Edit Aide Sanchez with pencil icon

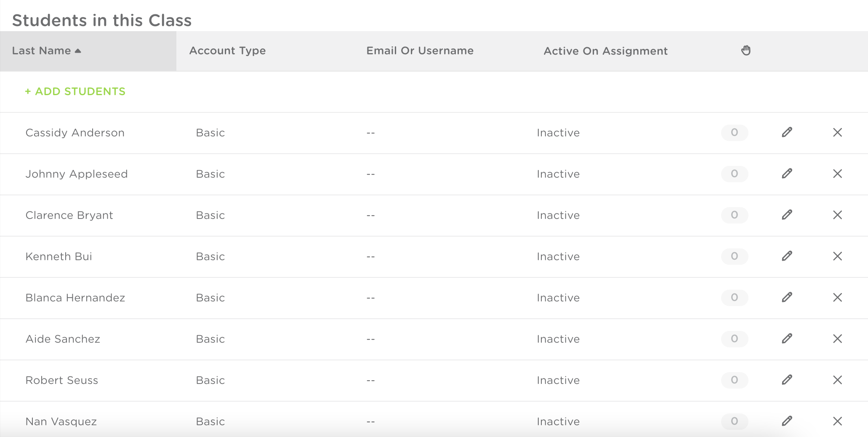click(787, 339)
